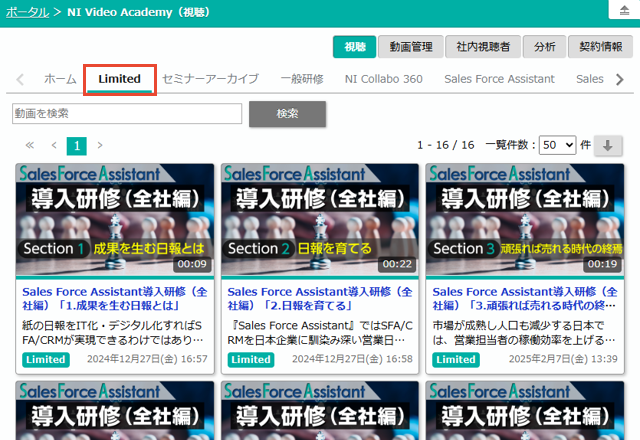Open Section 2 日報を育てる thumbnail
640x440 pixels.
[x=320, y=220]
